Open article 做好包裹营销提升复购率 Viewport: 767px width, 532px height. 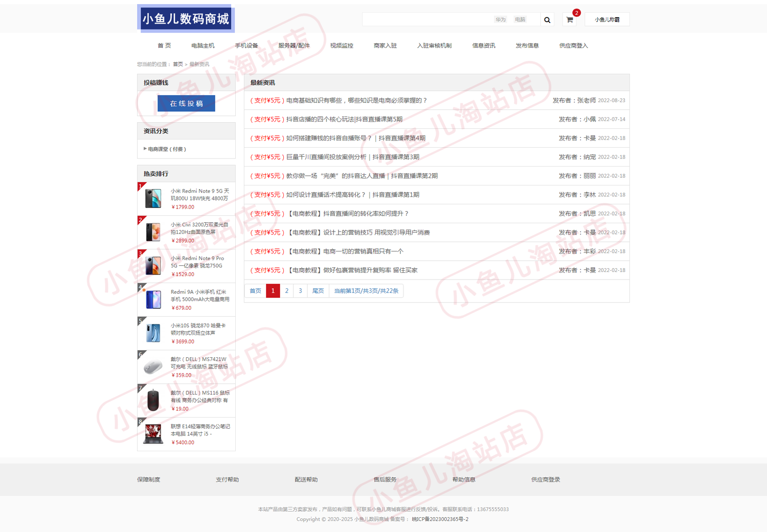(x=352, y=271)
